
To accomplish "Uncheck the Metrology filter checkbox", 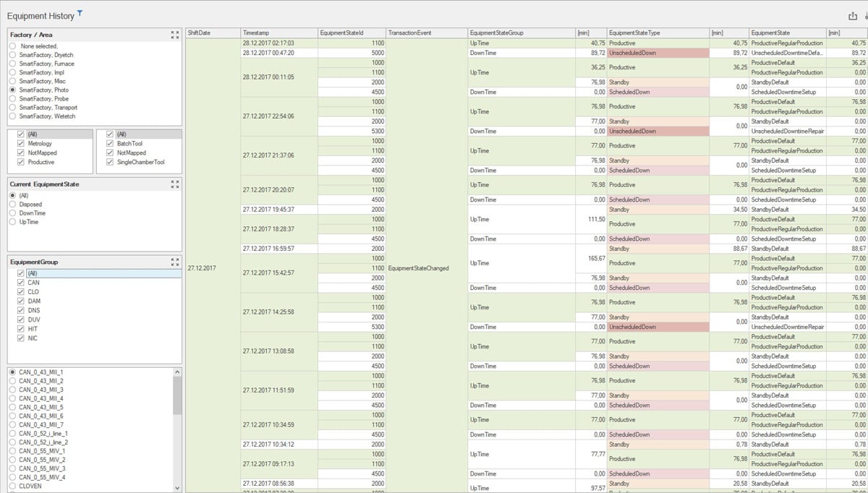I will [x=22, y=142].
